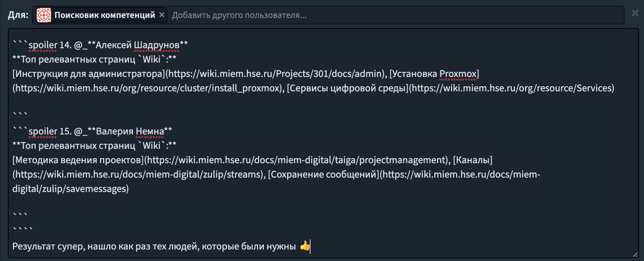This screenshot has height=261, width=644.
Task: Click the four-backtick closing fence line
Action: 23,229
